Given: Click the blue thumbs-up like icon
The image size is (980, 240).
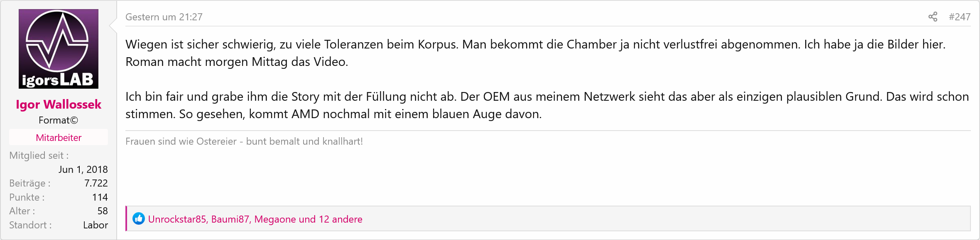Looking at the screenshot, I should [x=138, y=218].
